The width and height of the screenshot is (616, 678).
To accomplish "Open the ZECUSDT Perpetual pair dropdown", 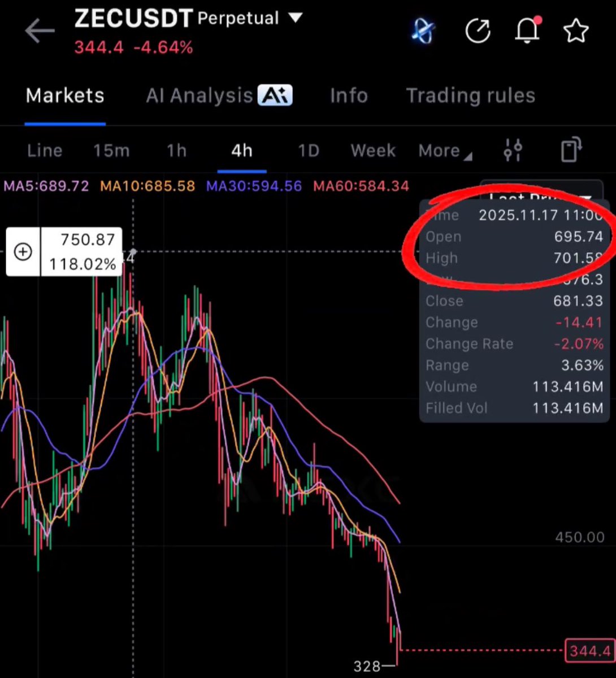I will point(188,19).
